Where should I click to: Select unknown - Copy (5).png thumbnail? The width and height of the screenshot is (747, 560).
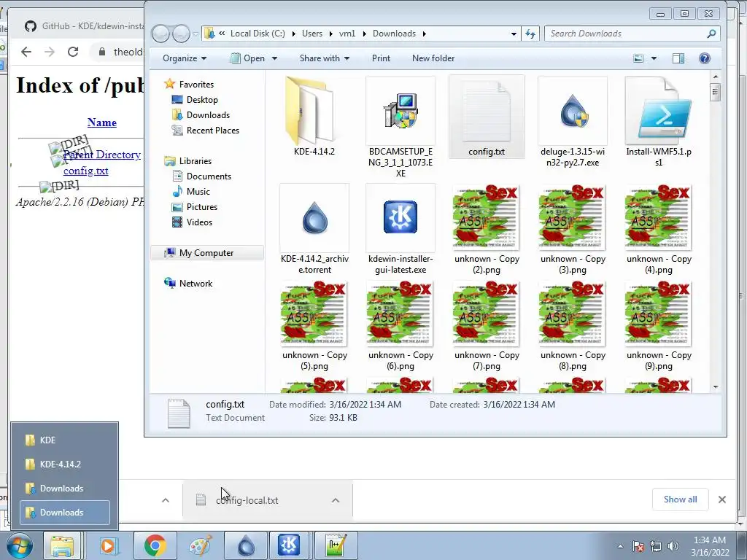point(314,314)
